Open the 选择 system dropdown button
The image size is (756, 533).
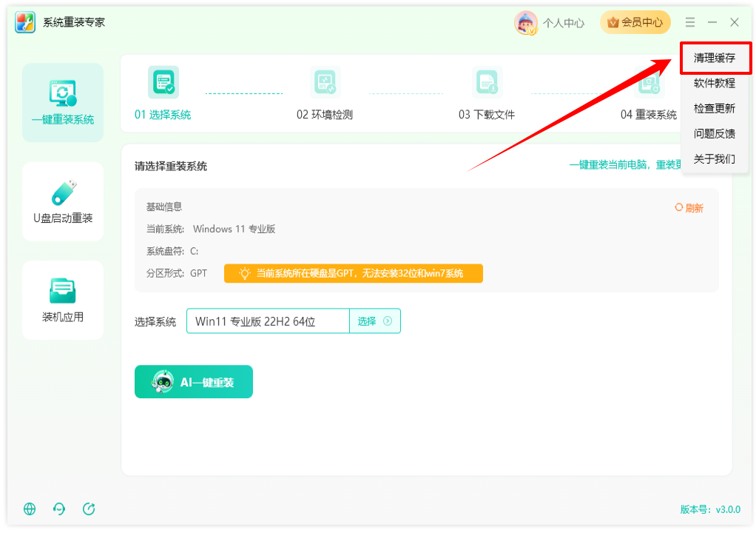pyautogui.click(x=374, y=321)
